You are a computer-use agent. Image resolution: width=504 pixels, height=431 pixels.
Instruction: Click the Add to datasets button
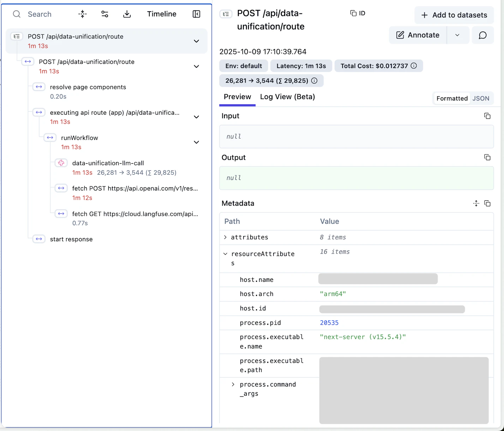(x=454, y=15)
